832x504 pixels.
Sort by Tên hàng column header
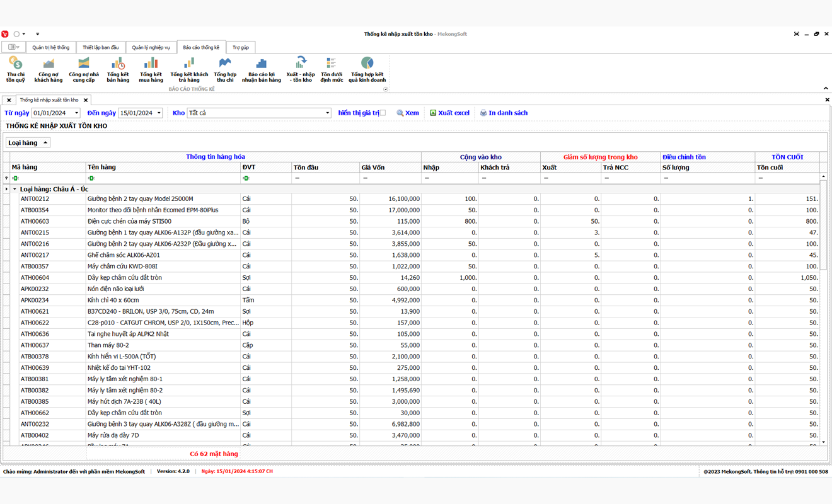coord(163,167)
